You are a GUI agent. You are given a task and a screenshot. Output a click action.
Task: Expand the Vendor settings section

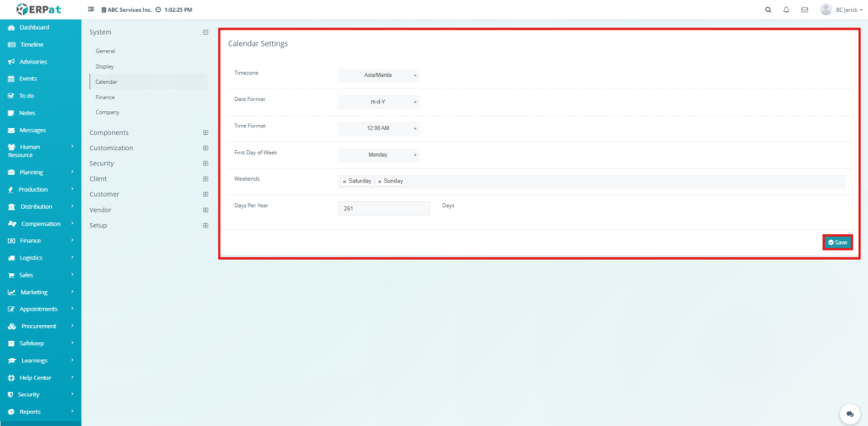tap(205, 210)
